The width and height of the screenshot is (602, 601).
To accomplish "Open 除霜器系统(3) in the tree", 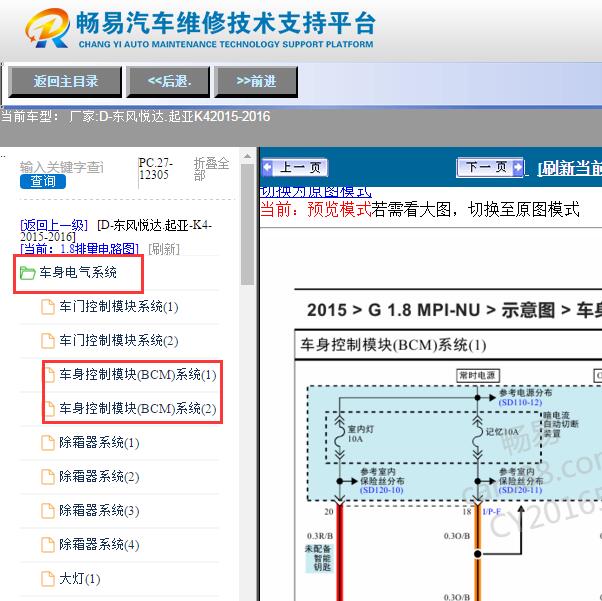I will pos(99,511).
